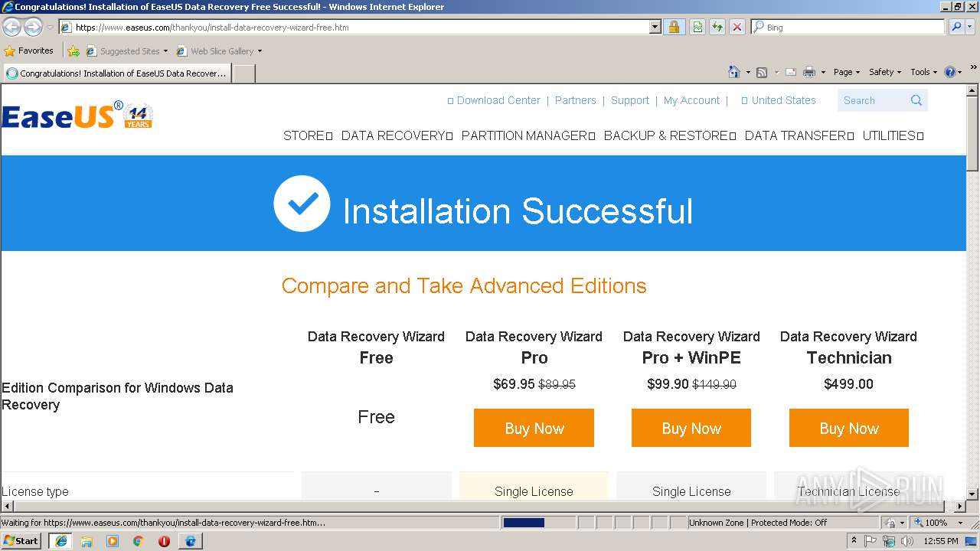The height and width of the screenshot is (551, 980).
Task: Open Favorites star button
Action: (x=29, y=51)
